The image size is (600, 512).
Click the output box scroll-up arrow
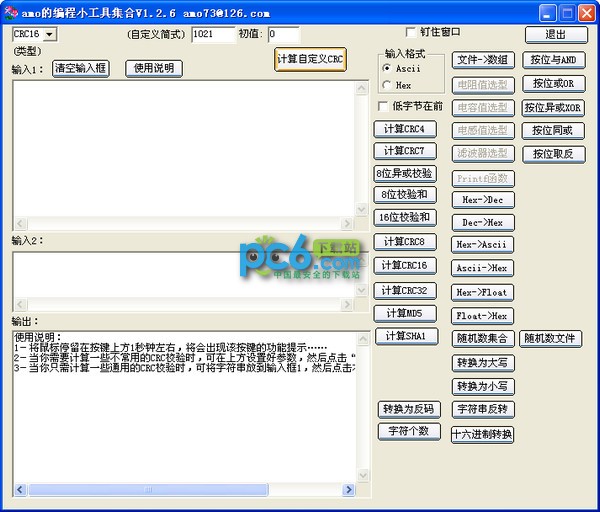363,339
